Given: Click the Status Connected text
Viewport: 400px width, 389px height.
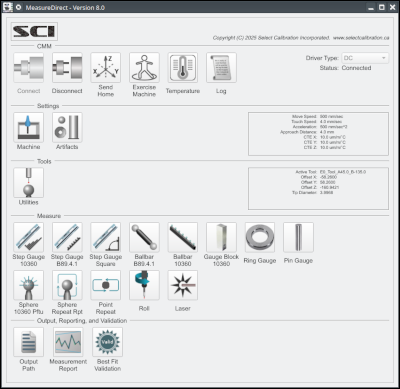Looking at the screenshot, I should pyautogui.click(x=356, y=68).
